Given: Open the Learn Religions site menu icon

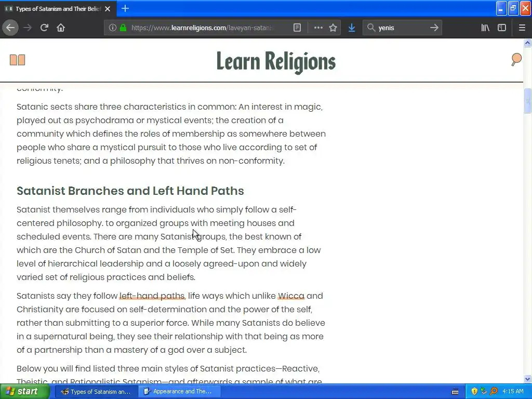Looking at the screenshot, I should (x=17, y=60).
